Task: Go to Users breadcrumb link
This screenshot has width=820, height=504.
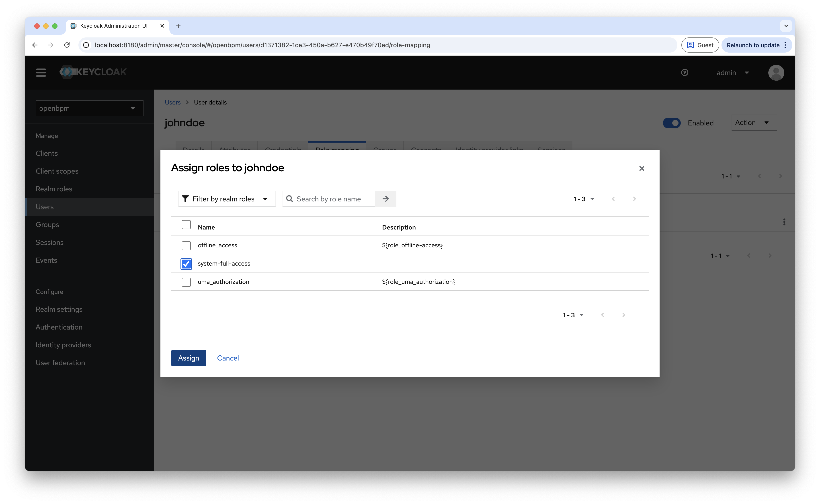Action: click(x=172, y=102)
